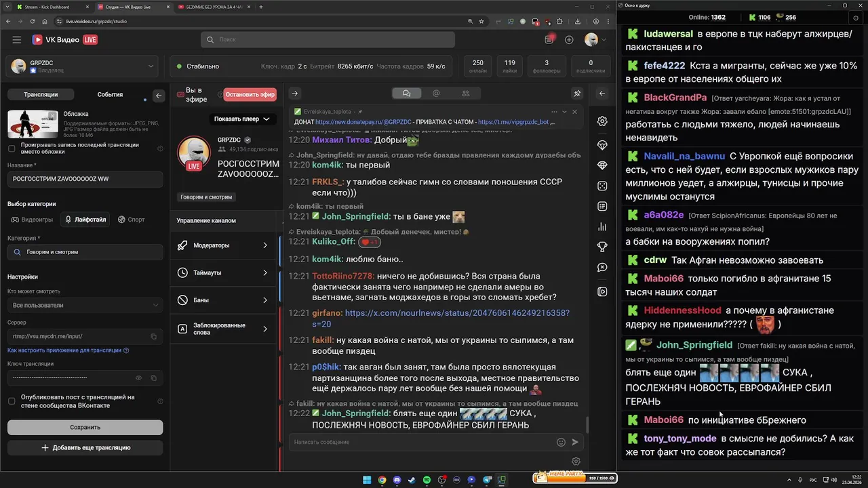The image size is (868, 488).
Task: Expand the Таймауты section
Action: (x=224, y=272)
